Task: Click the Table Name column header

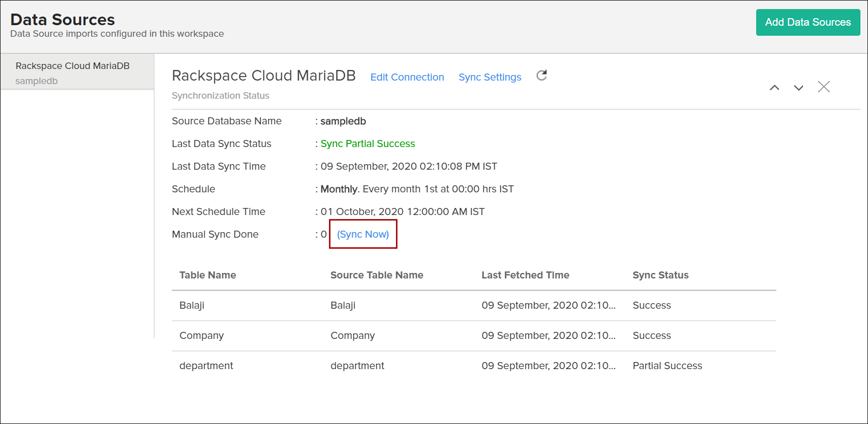Action: click(208, 275)
